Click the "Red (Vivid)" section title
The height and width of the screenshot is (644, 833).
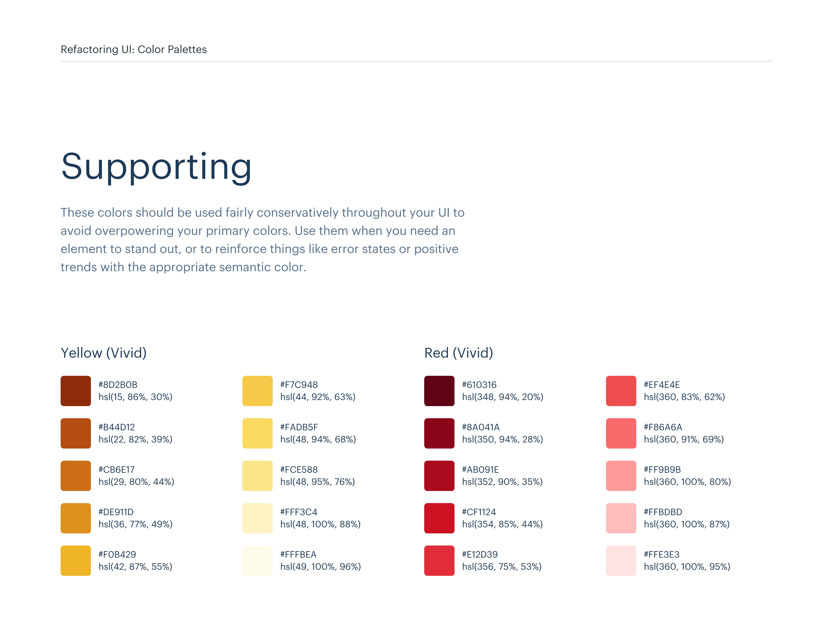(x=459, y=353)
